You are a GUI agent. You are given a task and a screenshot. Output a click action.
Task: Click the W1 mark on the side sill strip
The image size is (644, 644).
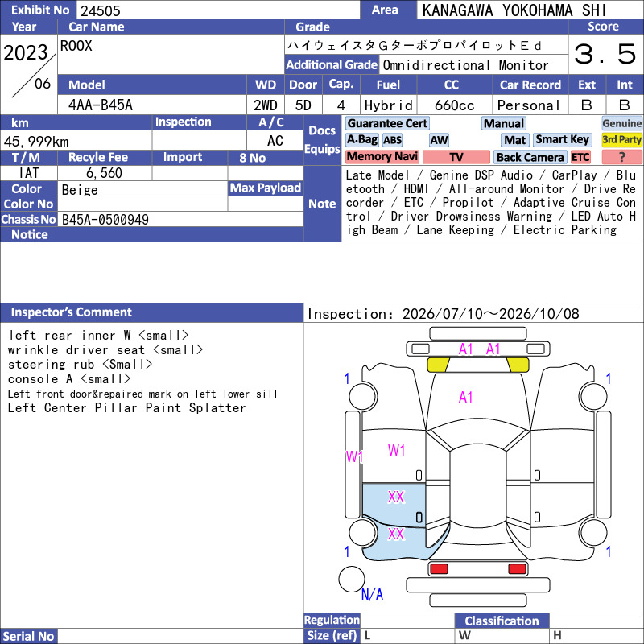click(354, 456)
